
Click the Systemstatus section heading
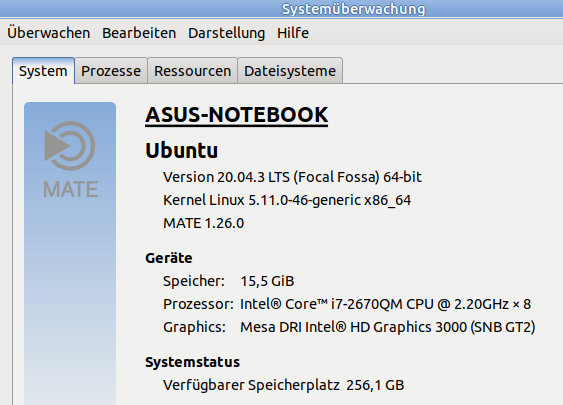(x=192, y=362)
